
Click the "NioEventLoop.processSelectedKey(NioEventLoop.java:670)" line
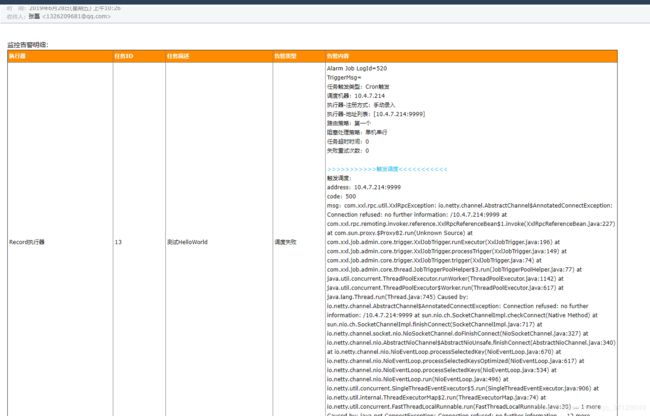[x=444, y=351]
